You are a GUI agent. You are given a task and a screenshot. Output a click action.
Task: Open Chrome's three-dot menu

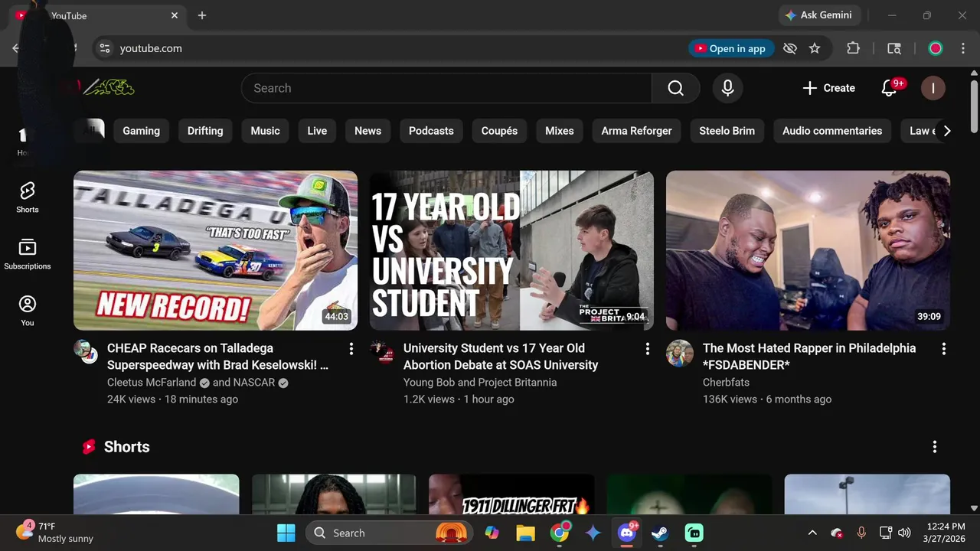tap(963, 48)
